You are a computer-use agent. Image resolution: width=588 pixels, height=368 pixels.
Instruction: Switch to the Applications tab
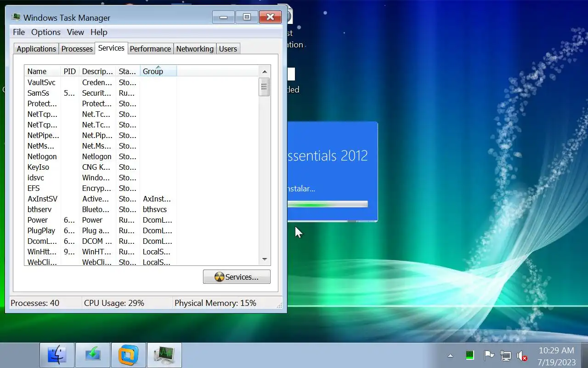36,49
